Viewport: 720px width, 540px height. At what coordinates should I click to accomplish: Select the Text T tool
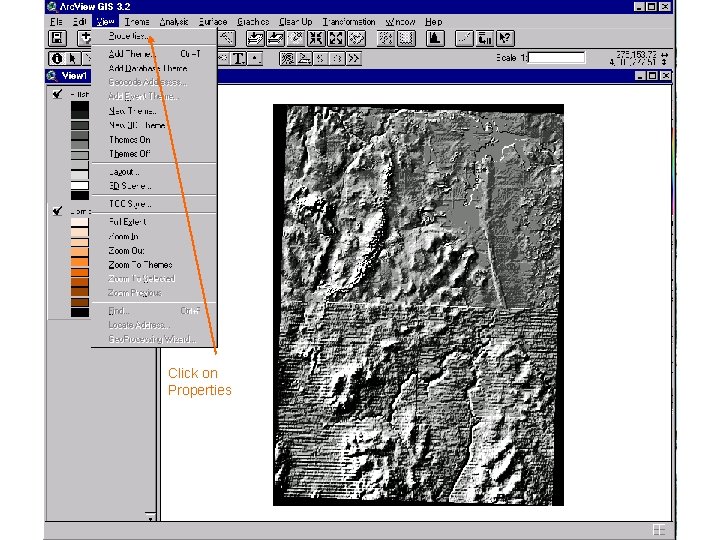click(x=239, y=58)
